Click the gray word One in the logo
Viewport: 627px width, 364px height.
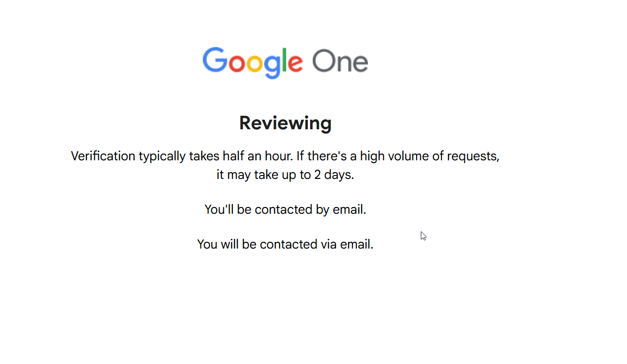tap(340, 62)
